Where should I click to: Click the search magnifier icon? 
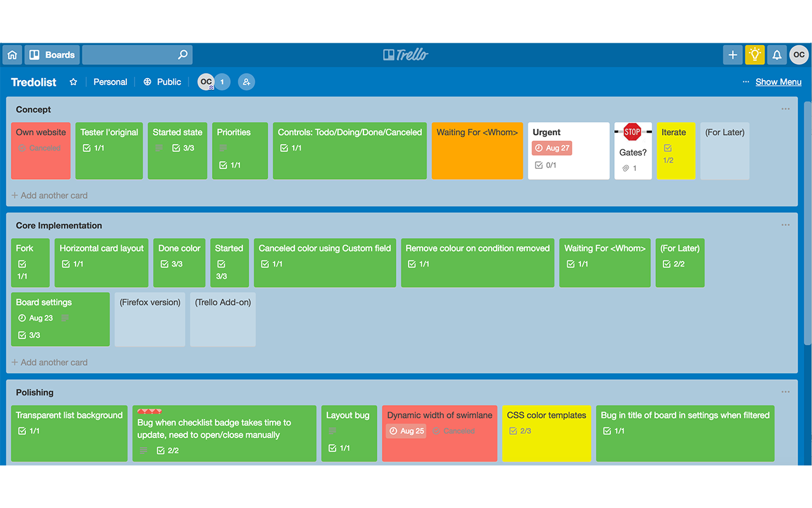click(183, 55)
